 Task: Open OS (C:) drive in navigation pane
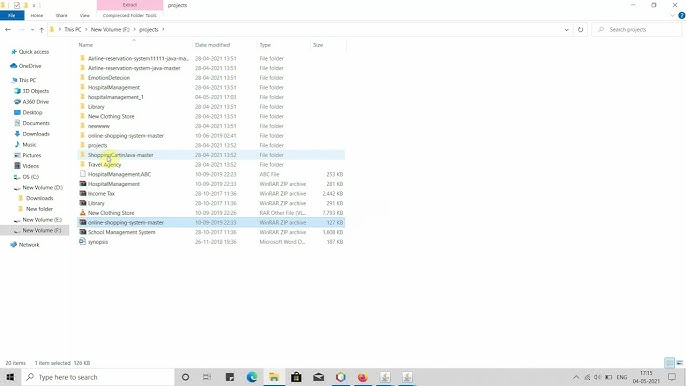click(x=31, y=177)
